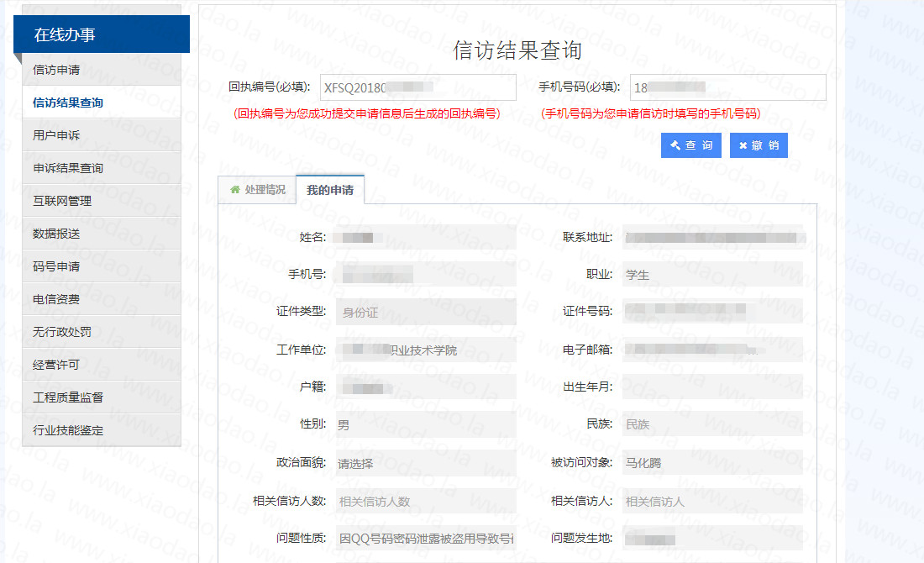Click the 手机号 field in the application form
The width and height of the screenshot is (924, 563).
click(x=426, y=274)
